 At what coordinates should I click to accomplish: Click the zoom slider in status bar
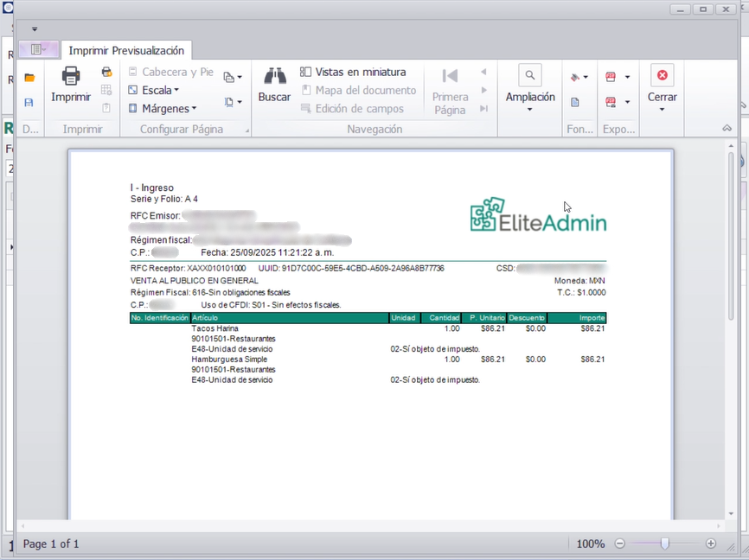[664, 544]
